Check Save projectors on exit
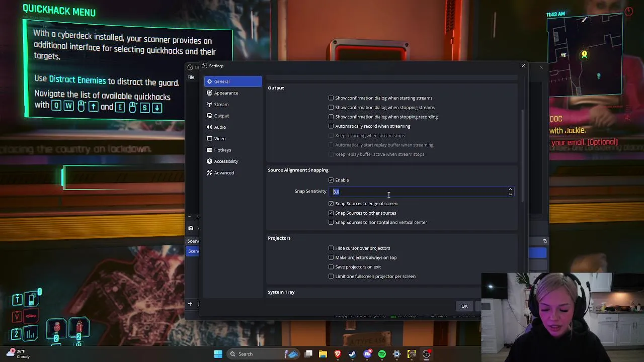 tap(331, 267)
